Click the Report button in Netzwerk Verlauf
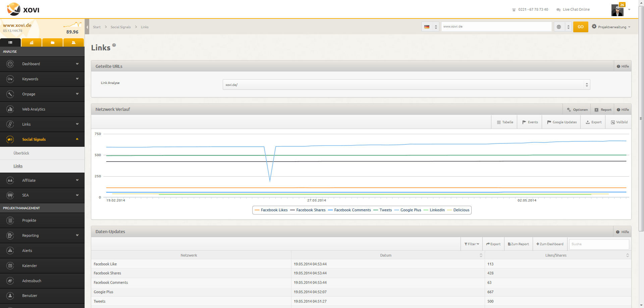This screenshot has width=644, height=308. (603, 110)
